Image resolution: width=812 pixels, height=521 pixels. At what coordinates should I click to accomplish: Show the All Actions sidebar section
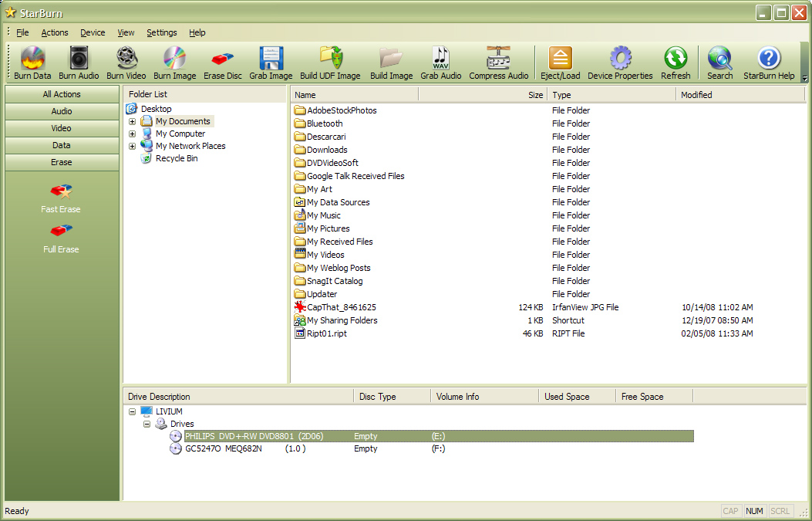click(62, 94)
